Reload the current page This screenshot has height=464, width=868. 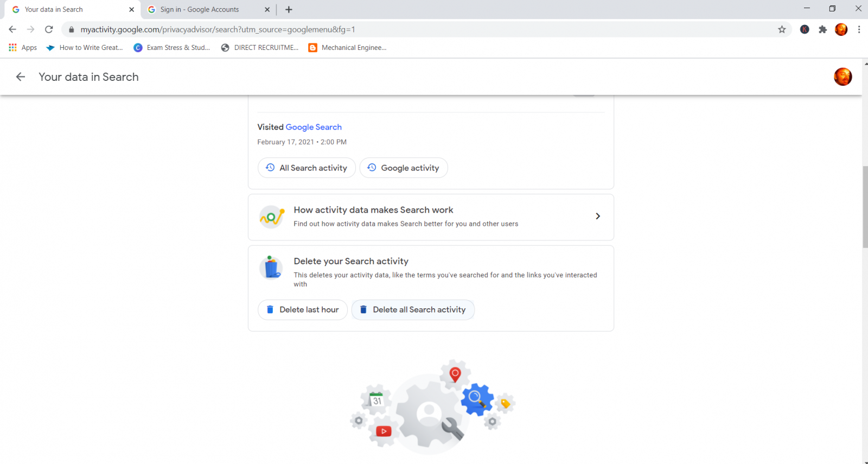pyautogui.click(x=49, y=29)
